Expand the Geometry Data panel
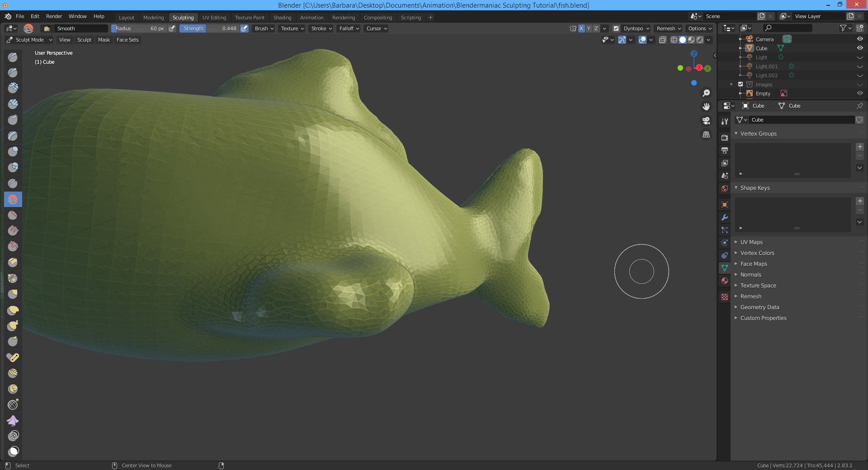868x470 pixels. (759, 307)
